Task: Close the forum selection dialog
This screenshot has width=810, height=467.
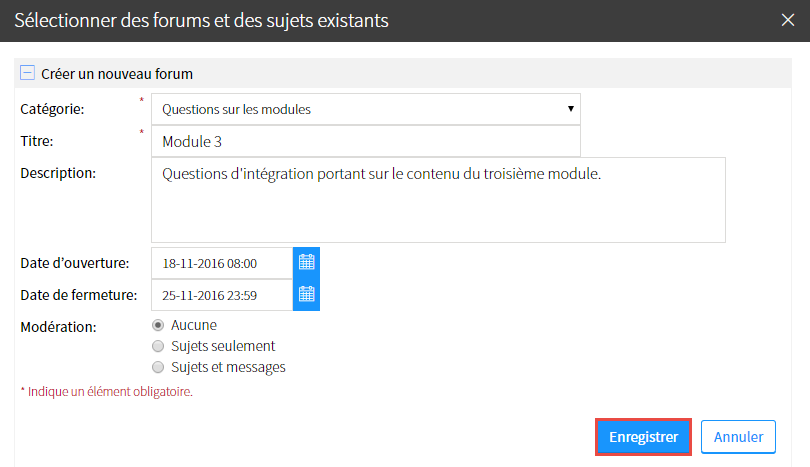Action: [x=787, y=20]
